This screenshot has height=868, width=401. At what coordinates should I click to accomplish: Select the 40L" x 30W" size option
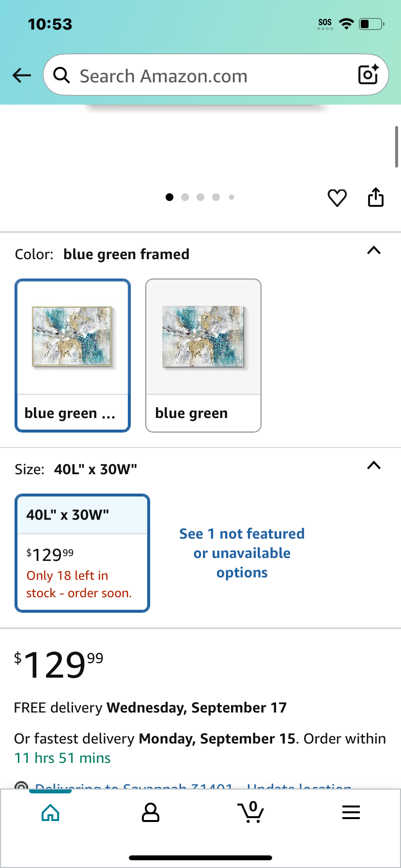pyautogui.click(x=82, y=553)
